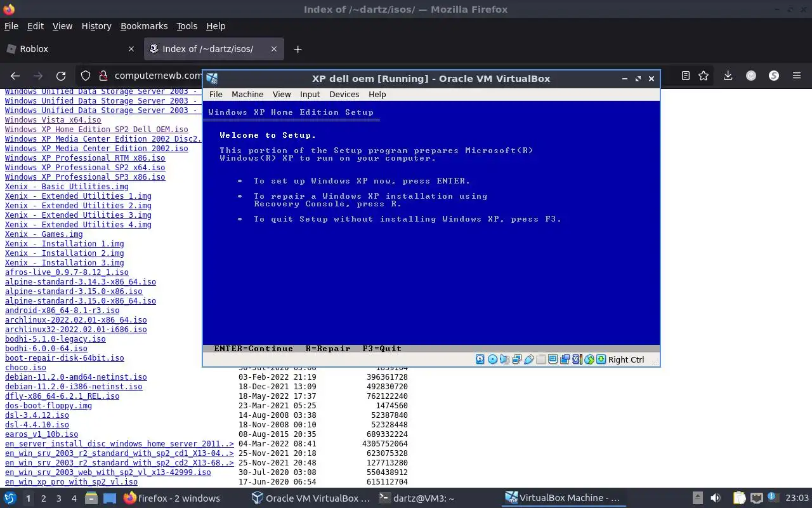Image resolution: width=812 pixels, height=508 pixels.
Task: Click the mouse integration indicator in VirtualBox status bar
Action: coord(589,359)
